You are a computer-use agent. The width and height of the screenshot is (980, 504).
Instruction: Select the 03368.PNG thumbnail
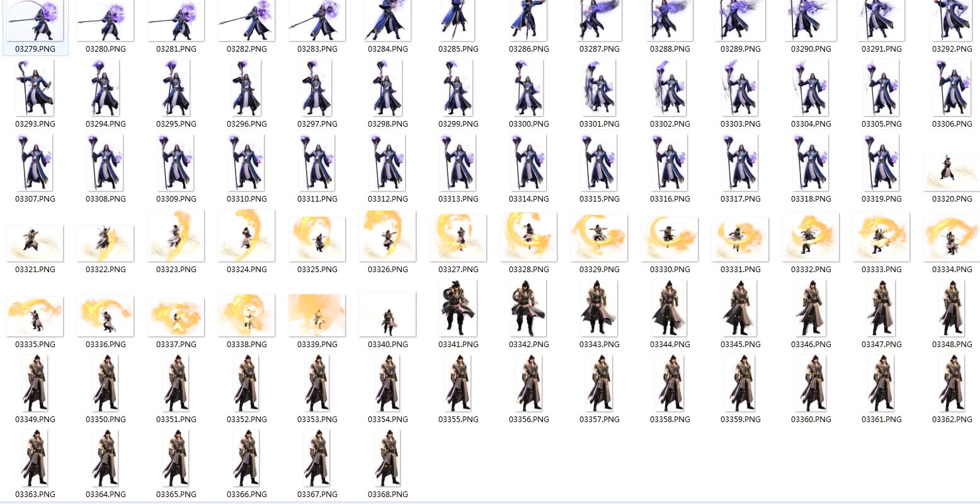click(x=388, y=458)
